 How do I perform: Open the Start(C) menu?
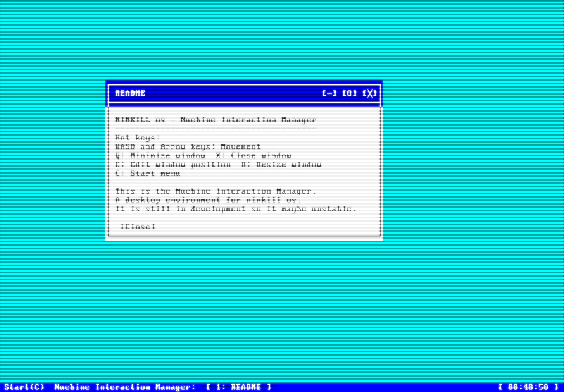[x=24, y=387]
